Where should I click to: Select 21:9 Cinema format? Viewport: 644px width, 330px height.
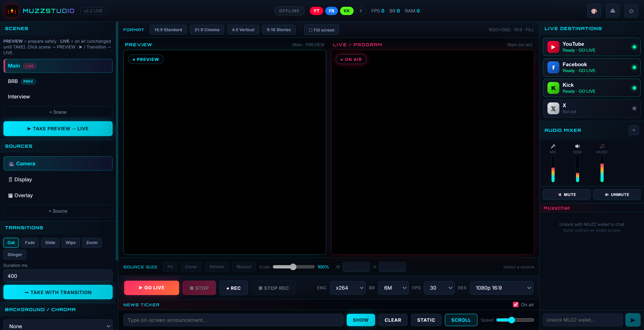[207, 30]
